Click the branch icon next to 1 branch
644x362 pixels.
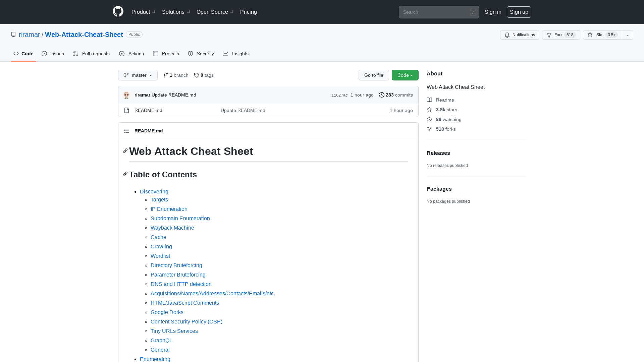coord(166,75)
